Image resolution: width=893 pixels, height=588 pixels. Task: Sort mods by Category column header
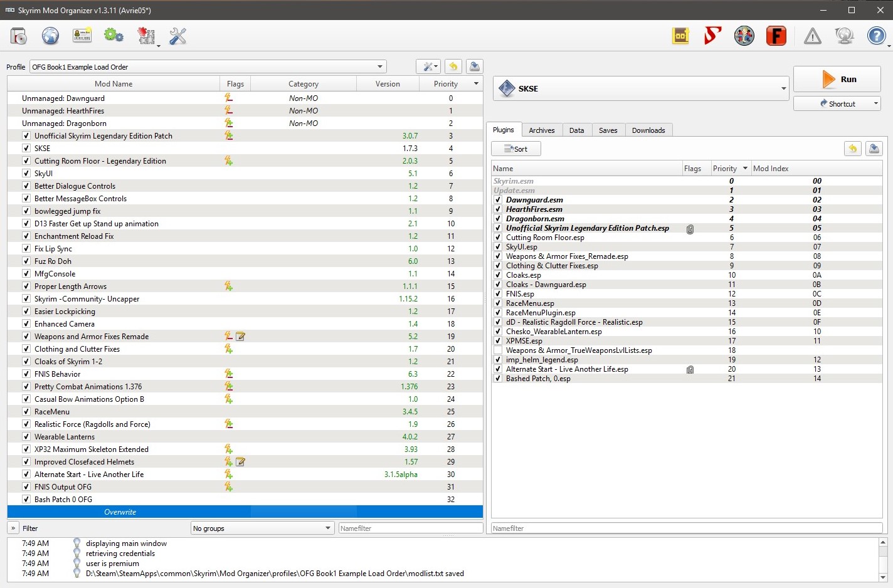click(x=304, y=84)
